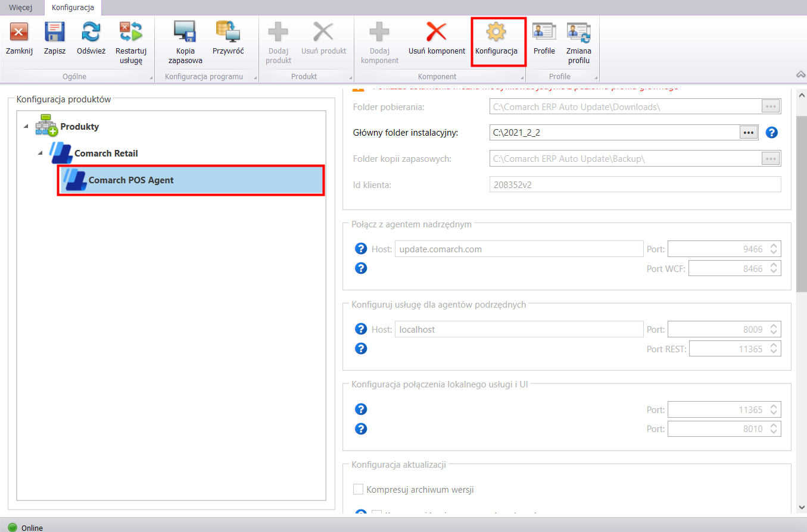Select Comarch POS Agent tree item

(x=191, y=180)
